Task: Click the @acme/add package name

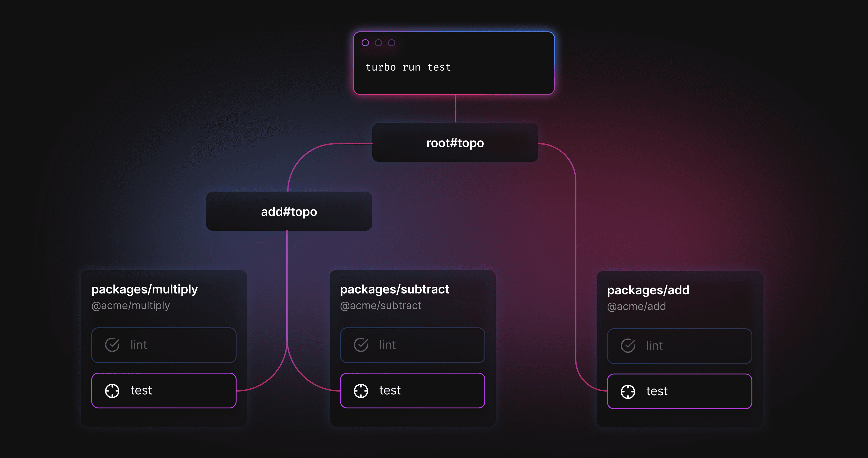Action: 636,307
